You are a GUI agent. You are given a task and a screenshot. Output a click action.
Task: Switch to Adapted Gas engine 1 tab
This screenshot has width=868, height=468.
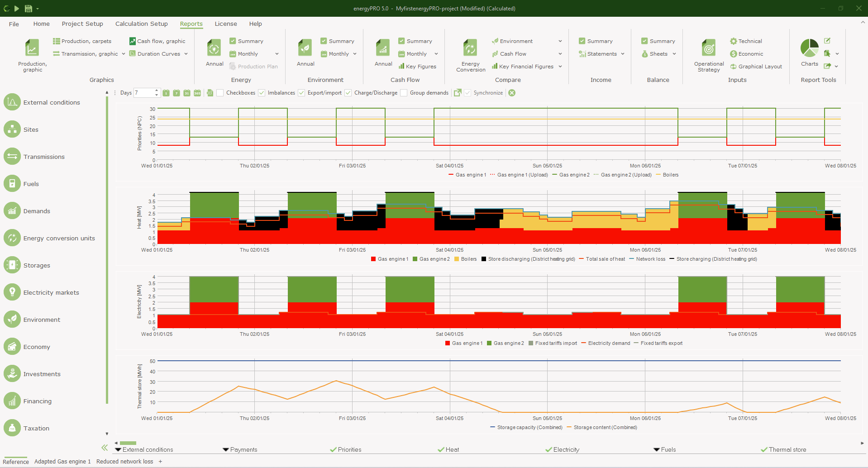pos(62,462)
